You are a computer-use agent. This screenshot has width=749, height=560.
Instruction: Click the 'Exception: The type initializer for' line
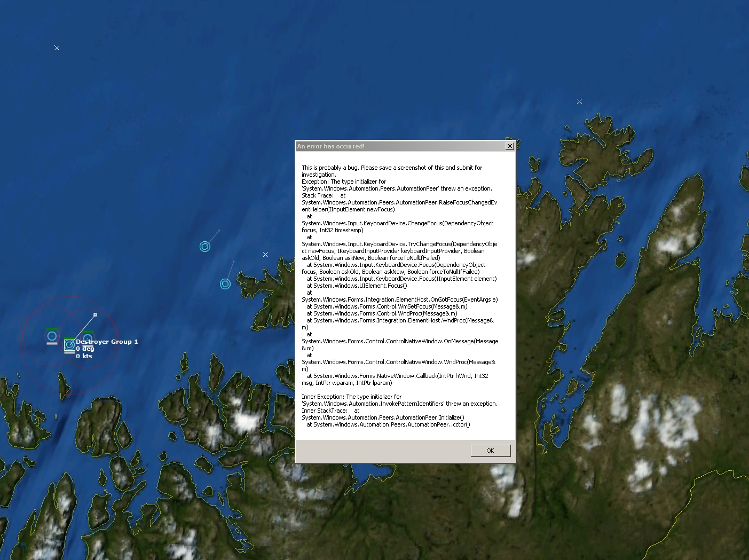[344, 182]
